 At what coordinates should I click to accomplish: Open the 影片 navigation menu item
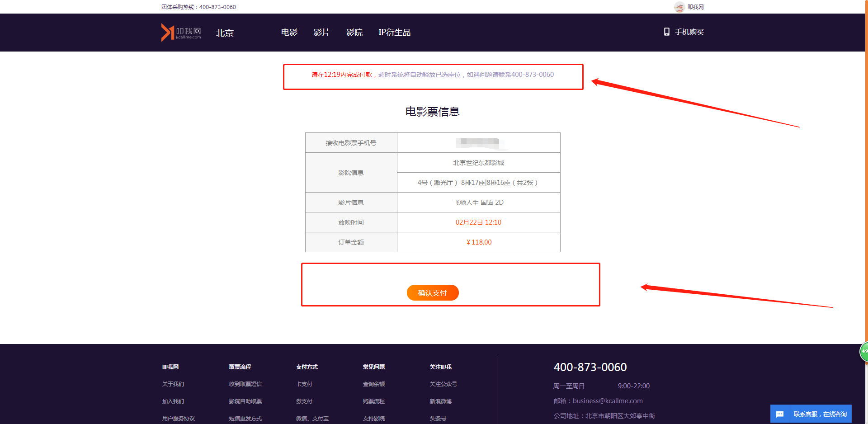(321, 33)
